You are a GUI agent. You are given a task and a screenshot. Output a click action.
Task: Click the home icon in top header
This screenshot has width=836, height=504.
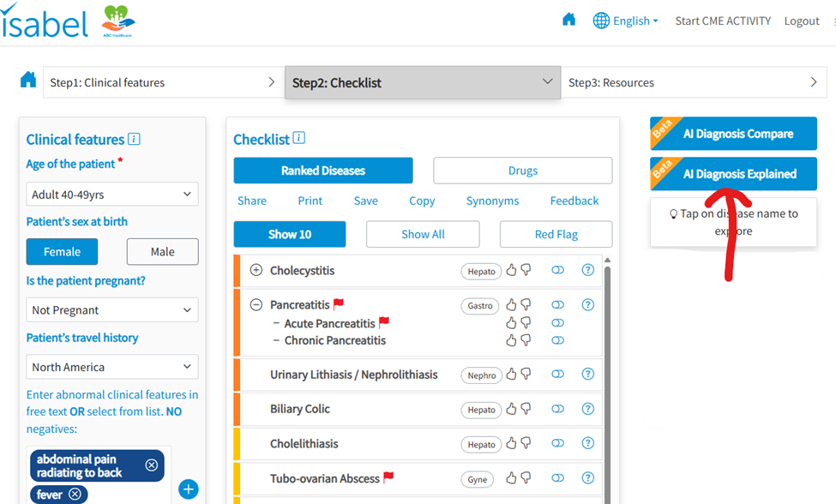point(568,20)
